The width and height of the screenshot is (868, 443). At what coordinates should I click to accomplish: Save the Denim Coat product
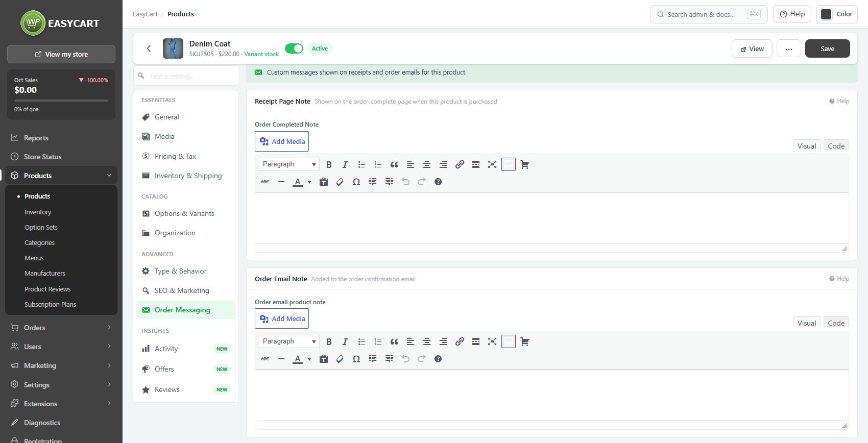828,48
